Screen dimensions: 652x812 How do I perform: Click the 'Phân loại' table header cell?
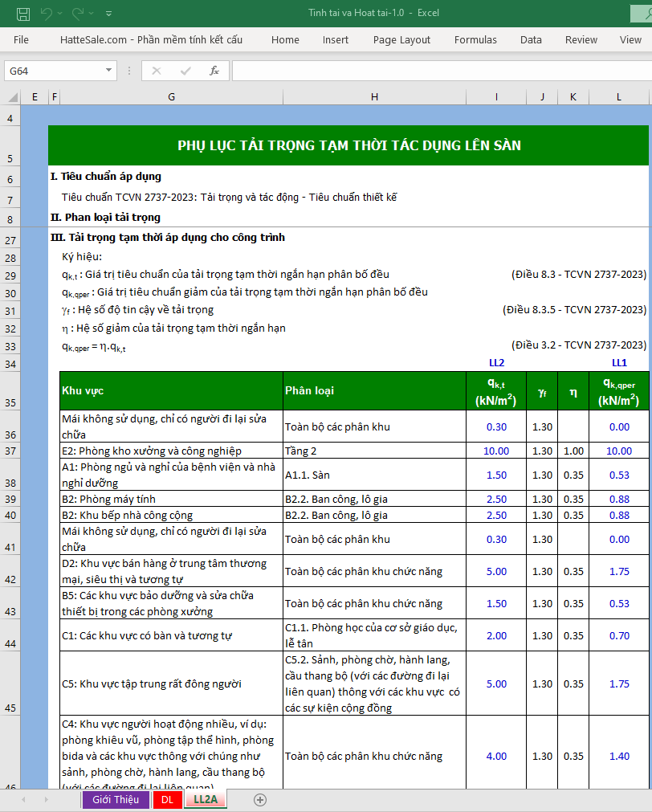click(374, 391)
